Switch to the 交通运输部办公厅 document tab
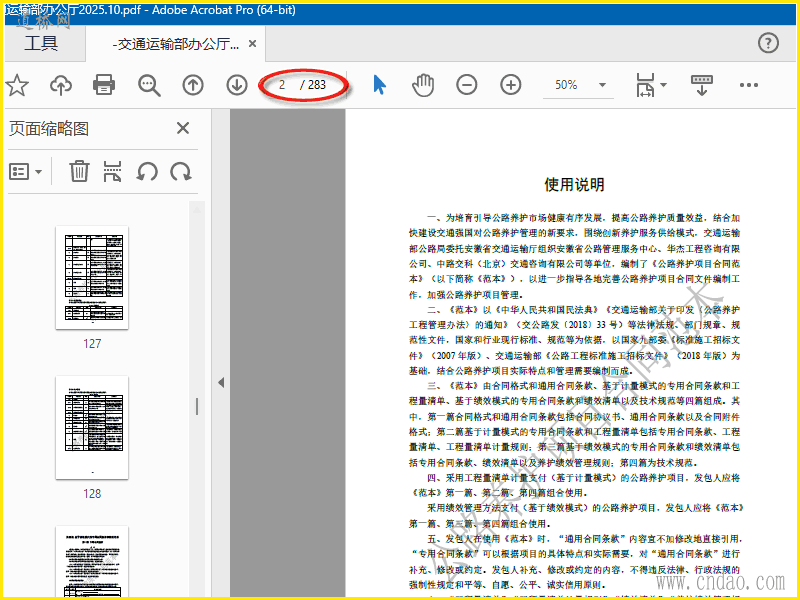This screenshot has width=800, height=600. (176, 44)
